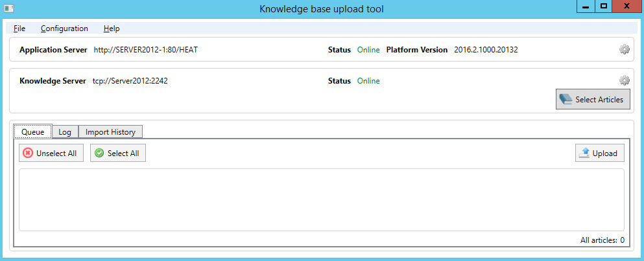
Task: Switch to the Import History tab
Action: click(x=110, y=132)
